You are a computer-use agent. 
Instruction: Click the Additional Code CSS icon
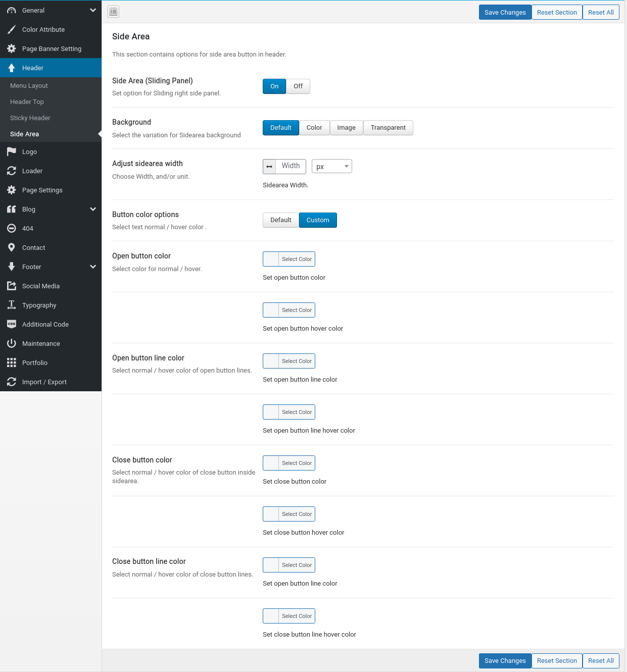(x=12, y=324)
